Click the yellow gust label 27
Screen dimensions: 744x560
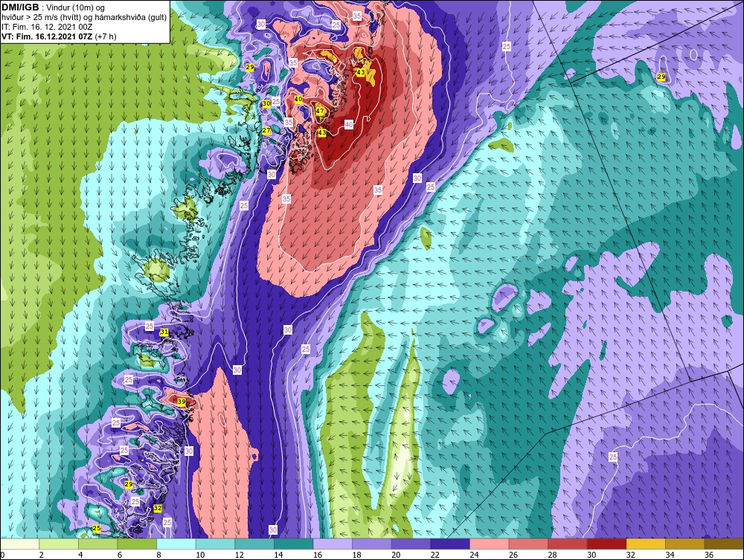[x=266, y=130]
